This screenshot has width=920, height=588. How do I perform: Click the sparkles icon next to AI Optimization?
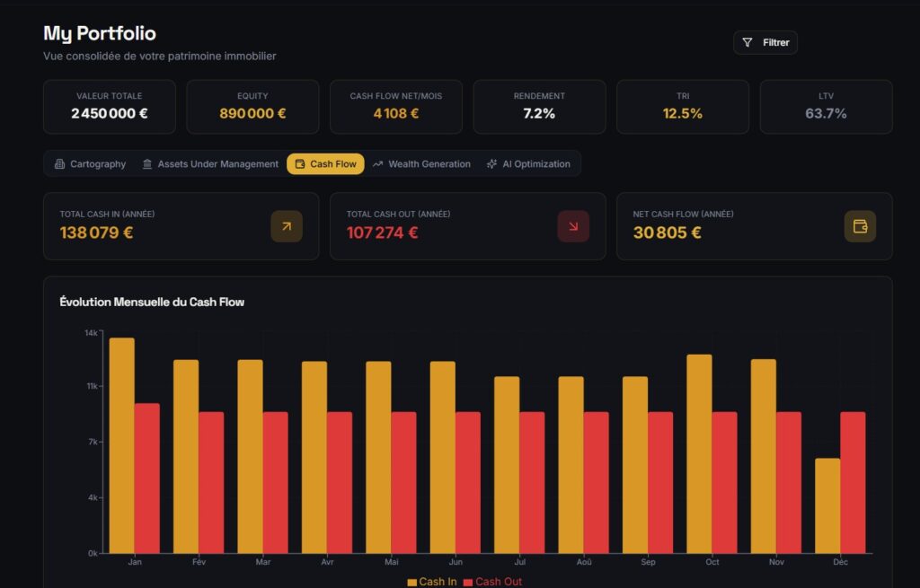491,163
